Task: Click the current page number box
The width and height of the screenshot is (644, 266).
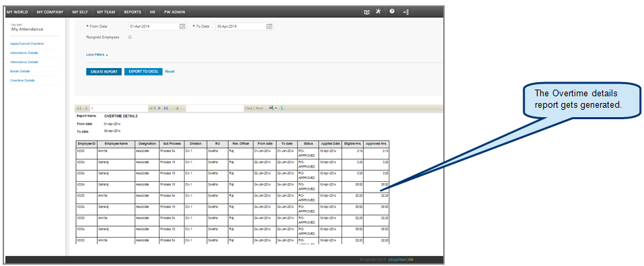Action: (119, 108)
